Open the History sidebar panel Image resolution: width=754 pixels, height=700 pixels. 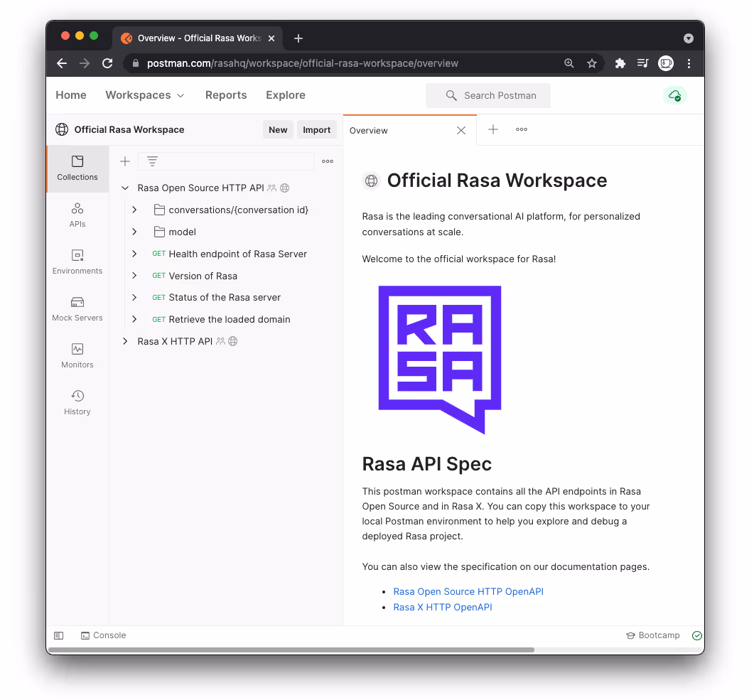point(77,403)
